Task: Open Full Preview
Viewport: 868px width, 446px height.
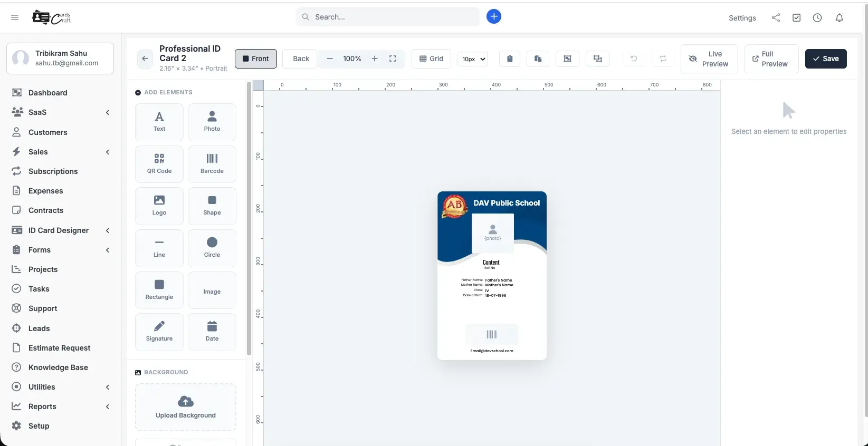Action: 771,59
